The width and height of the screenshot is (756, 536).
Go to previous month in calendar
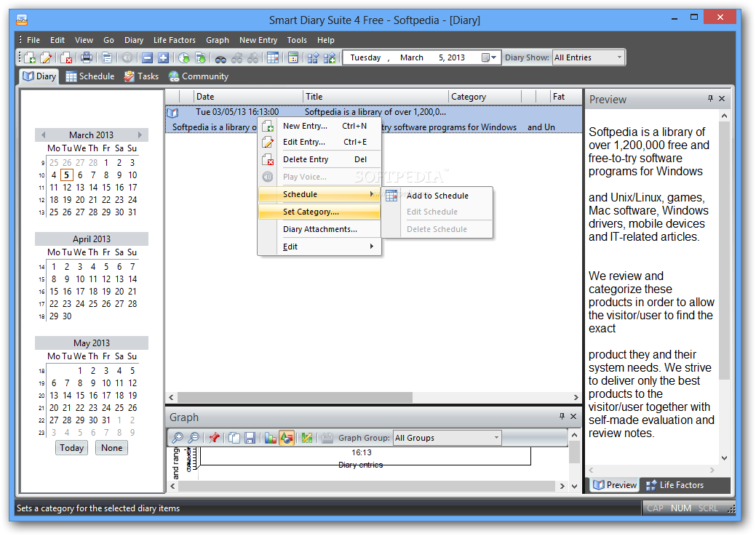(x=44, y=135)
